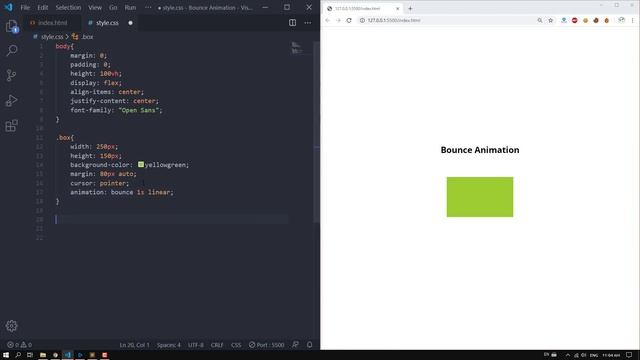This screenshot has width=640, height=360.
Task: Open the red ad-blocker extension icon
Action: coord(575,20)
